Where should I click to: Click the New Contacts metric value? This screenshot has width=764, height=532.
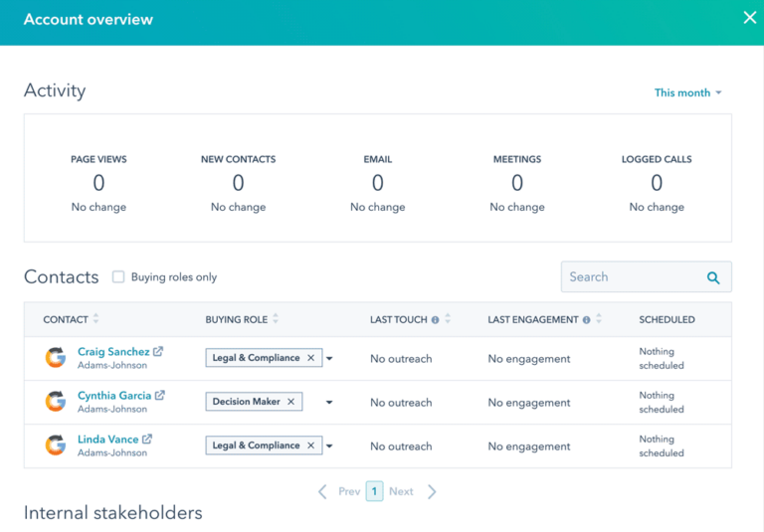(x=238, y=183)
